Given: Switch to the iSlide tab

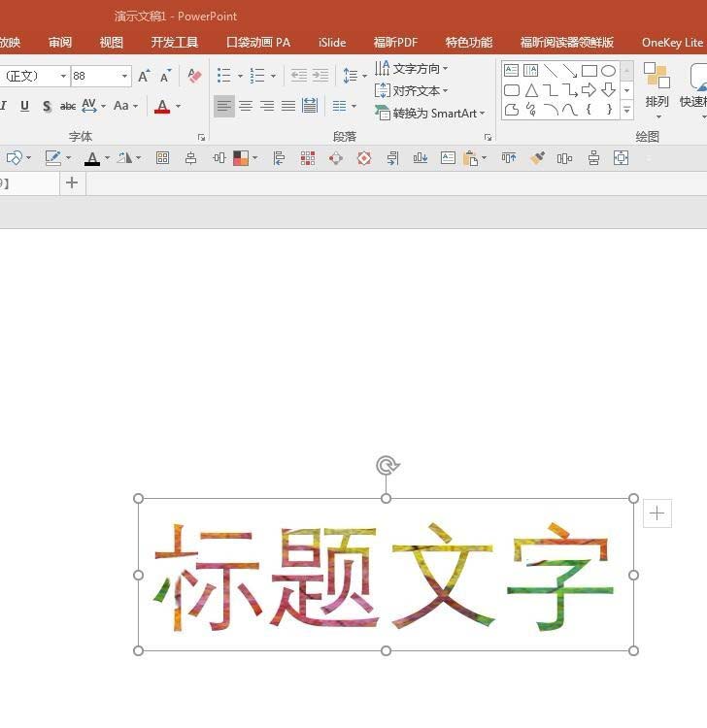Looking at the screenshot, I should [x=332, y=43].
